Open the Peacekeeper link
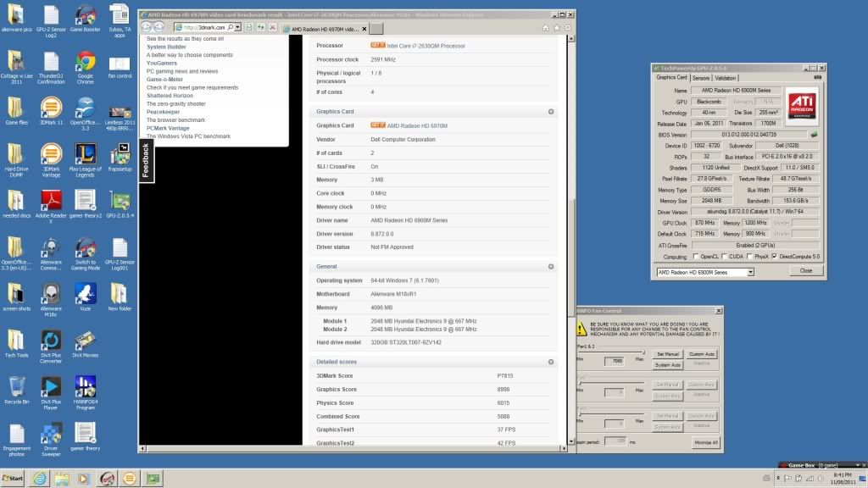868x488 pixels. click(163, 112)
